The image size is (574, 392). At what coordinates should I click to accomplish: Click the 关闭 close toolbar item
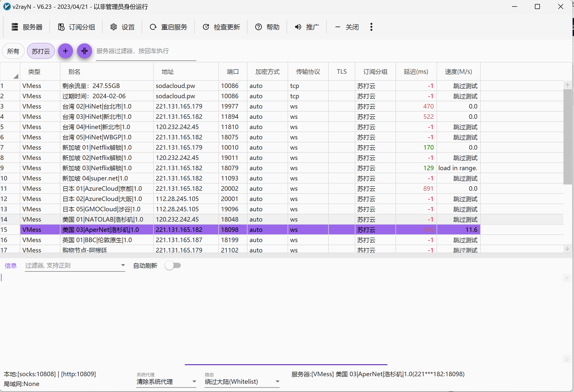click(x=347, y=27)
